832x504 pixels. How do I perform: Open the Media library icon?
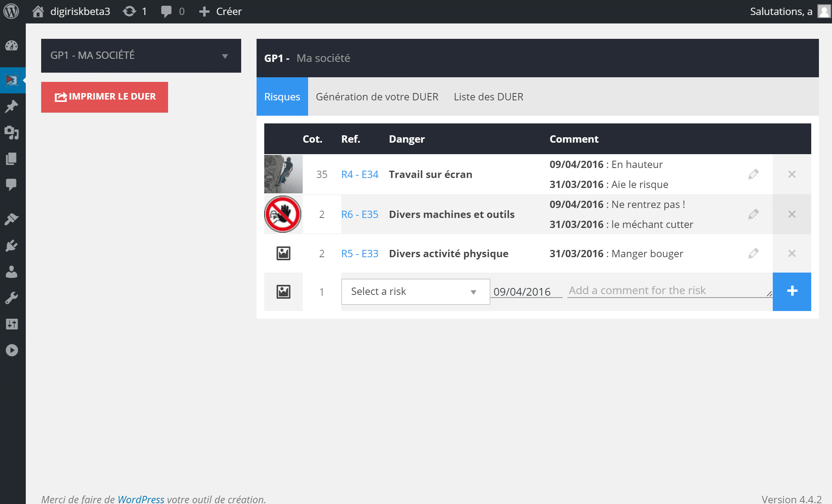[x=12, y=133]
